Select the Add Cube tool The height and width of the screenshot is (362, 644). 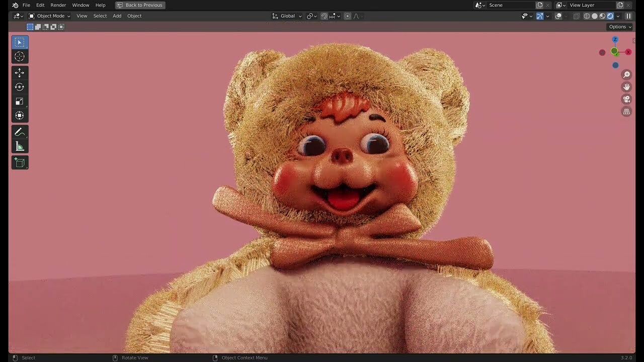(20, 162)
